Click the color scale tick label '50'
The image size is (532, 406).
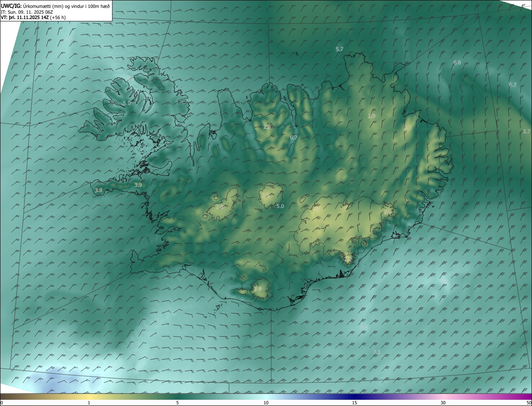pos(529,403)
